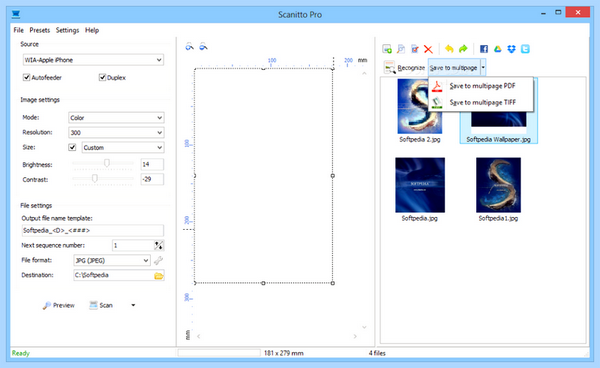
Task: Click the PDF icon in the dropdown menu
Action: tap(437, 86)
